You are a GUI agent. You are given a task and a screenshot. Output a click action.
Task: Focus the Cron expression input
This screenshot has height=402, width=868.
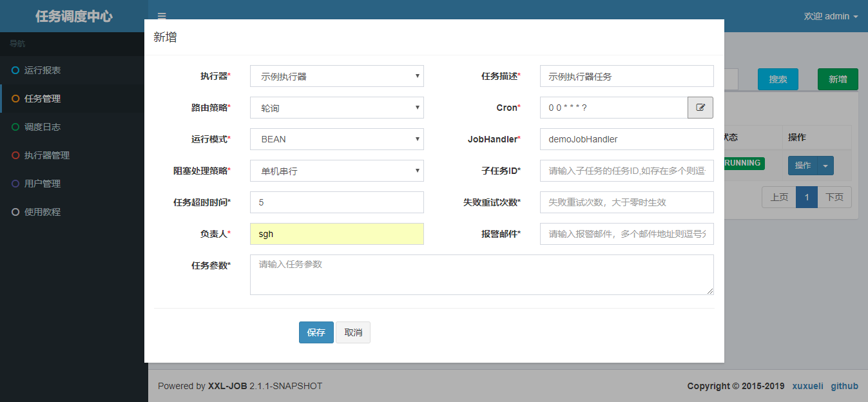tap(614, 108)
